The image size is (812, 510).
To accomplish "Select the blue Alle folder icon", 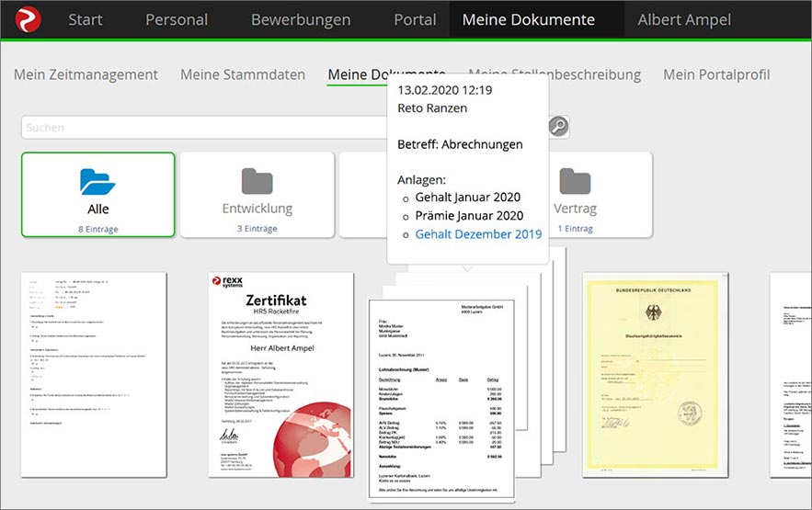I will (97, 182).
